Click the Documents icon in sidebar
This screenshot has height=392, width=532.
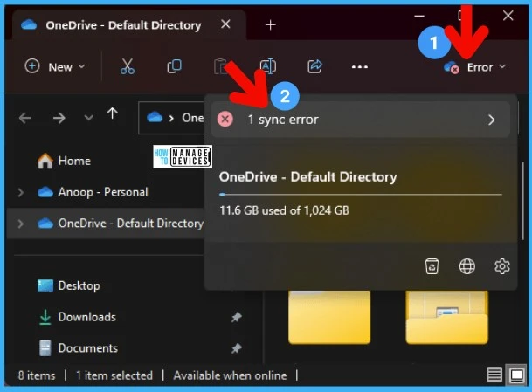pyautogui.click(x=45, y=348)
